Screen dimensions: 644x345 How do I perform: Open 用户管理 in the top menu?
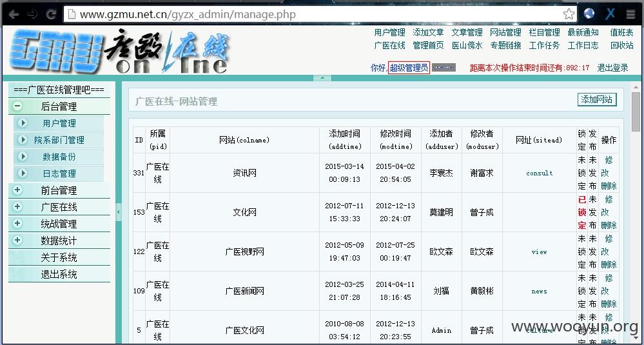click(x=389, y=32)
